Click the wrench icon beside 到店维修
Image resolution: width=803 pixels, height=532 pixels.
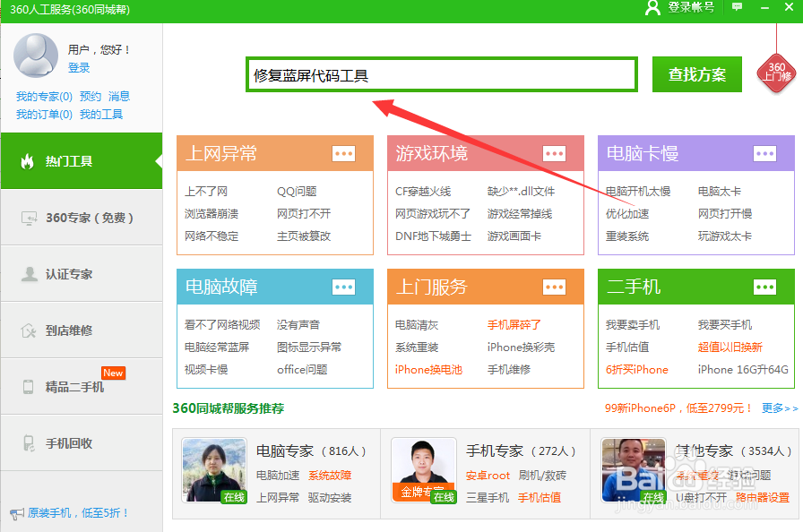click(29, 331)
